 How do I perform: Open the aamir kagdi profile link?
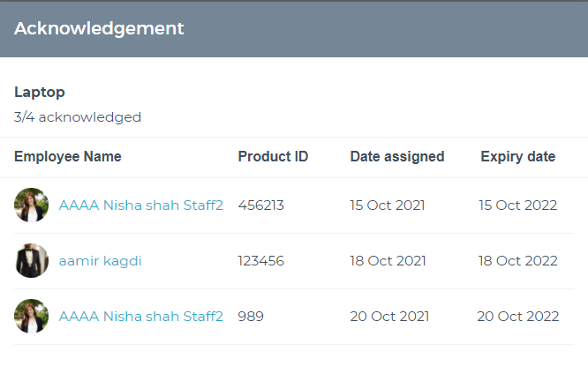(100, 261)
